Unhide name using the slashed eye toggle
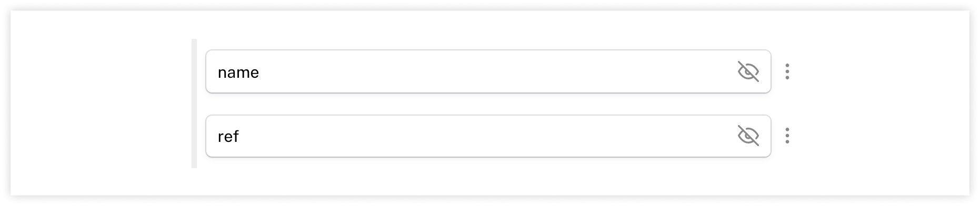The height and width of the screenshot is (206, 980). pyautogui.click(x=748, y=71)
